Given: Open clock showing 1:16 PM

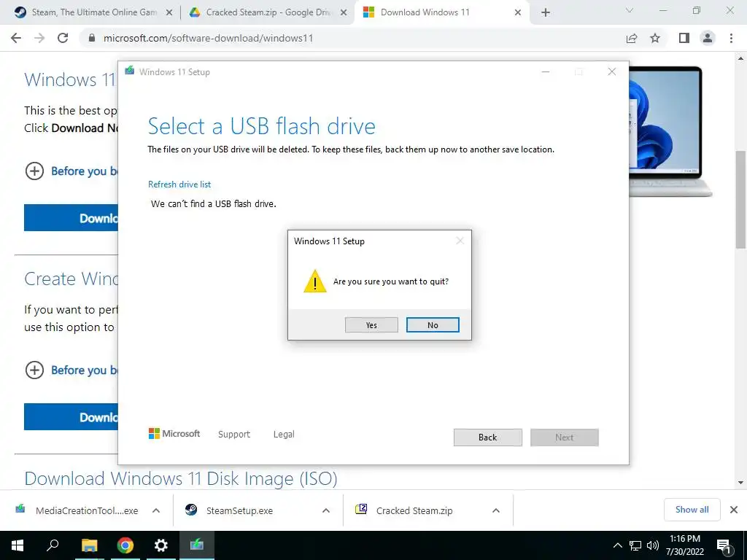Looking at the screenshot, I should pos(685,545).
